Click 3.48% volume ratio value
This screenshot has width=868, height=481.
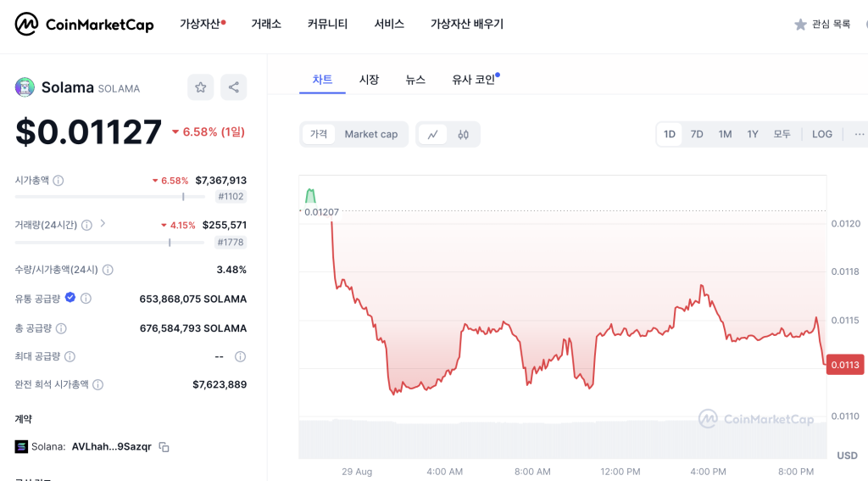coord(231,270)
